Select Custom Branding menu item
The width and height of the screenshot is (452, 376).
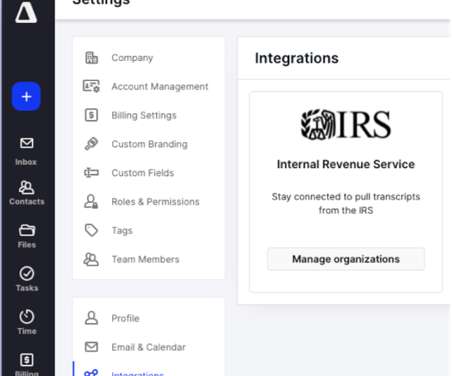point(149,144)
